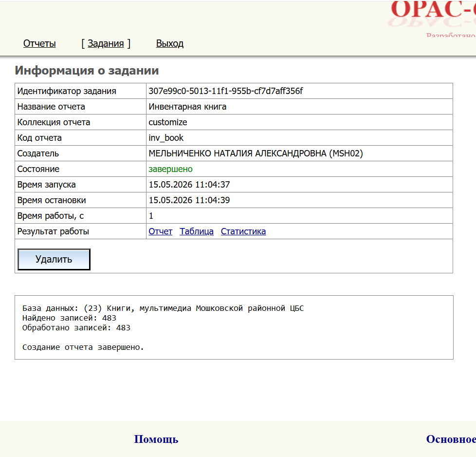Screen dimensions: 476x457
Task: Select start time 15.05.2026 11:04:37
Action: tap(189, 185)
